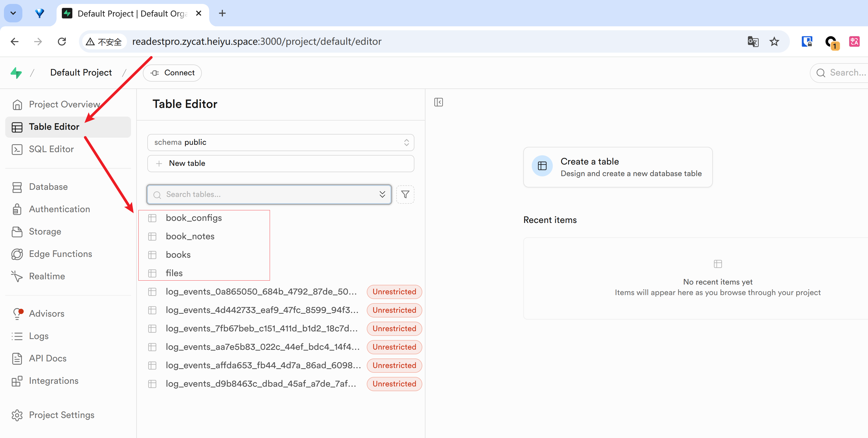Click the pink translate extension icon
Image resolution: width=868 pixels, height=438 pixels.
[x=854, y=42]
